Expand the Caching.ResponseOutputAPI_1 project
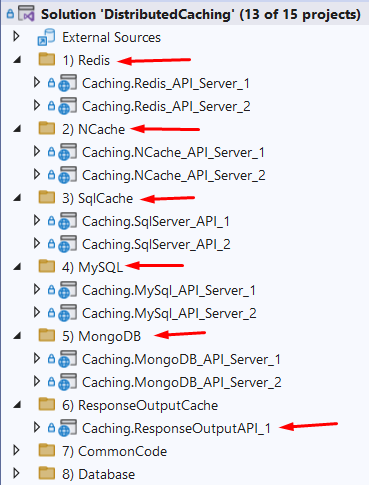The image size is (369, 485). click(37, 427)
